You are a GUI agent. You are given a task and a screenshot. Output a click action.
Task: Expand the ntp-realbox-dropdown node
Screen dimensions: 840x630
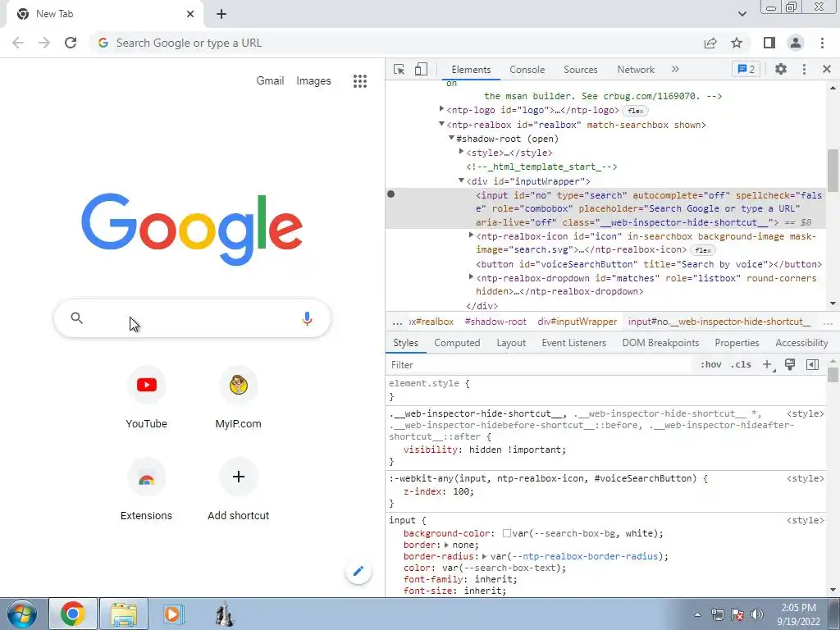[x=472, y=277]
